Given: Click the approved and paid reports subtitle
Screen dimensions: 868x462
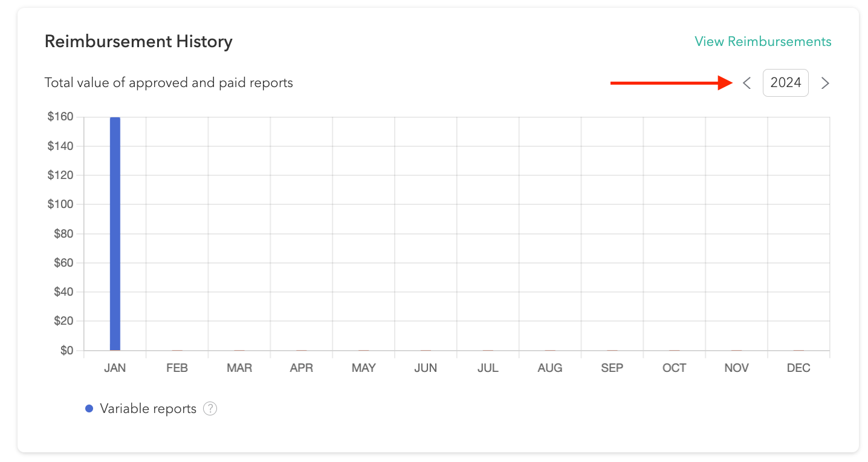Looking at the screenshot, I should 169,83.
